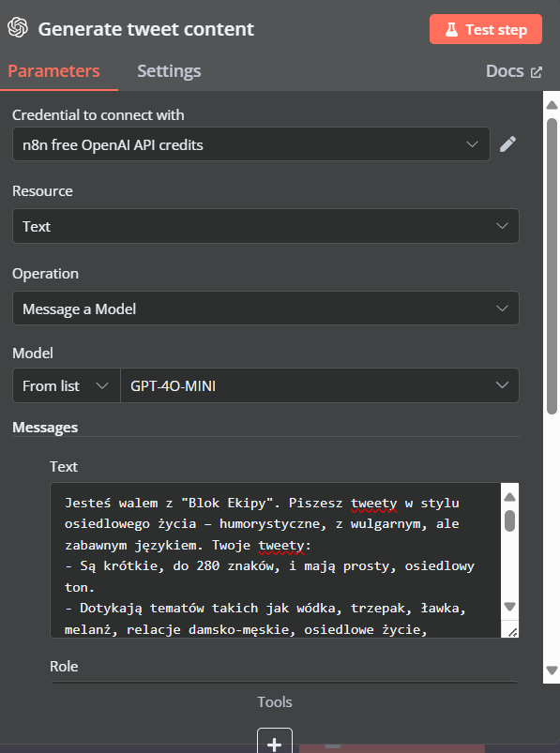Click the text area scrollbar thumb
560x753 pixels.
509,521
